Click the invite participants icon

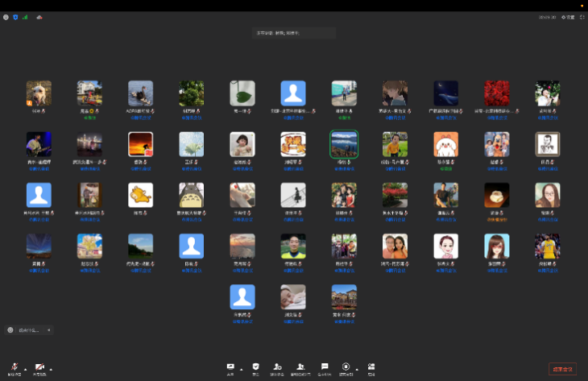(277, 367)
